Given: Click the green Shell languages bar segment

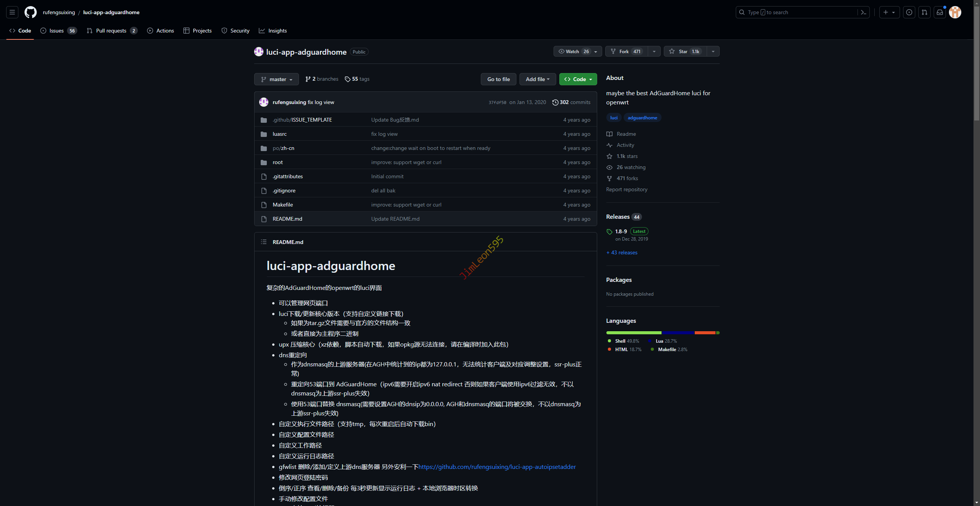Looking at the screenshot, I should (634, 333).
